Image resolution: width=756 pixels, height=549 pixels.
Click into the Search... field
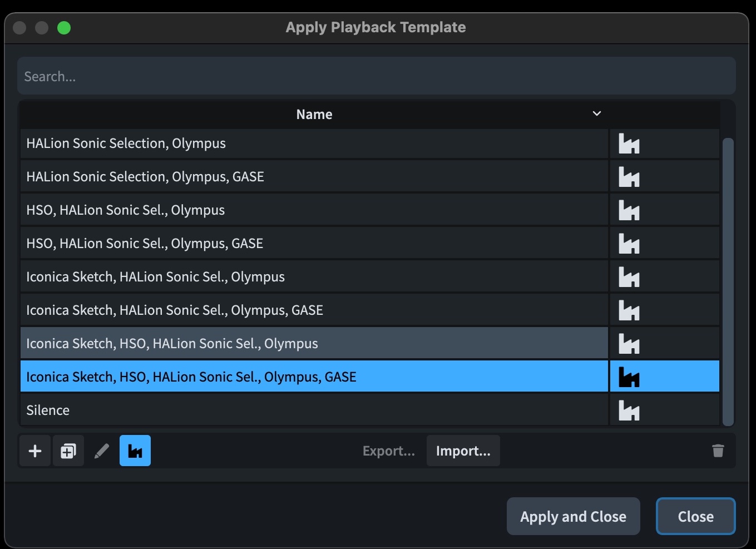[377, 76]
